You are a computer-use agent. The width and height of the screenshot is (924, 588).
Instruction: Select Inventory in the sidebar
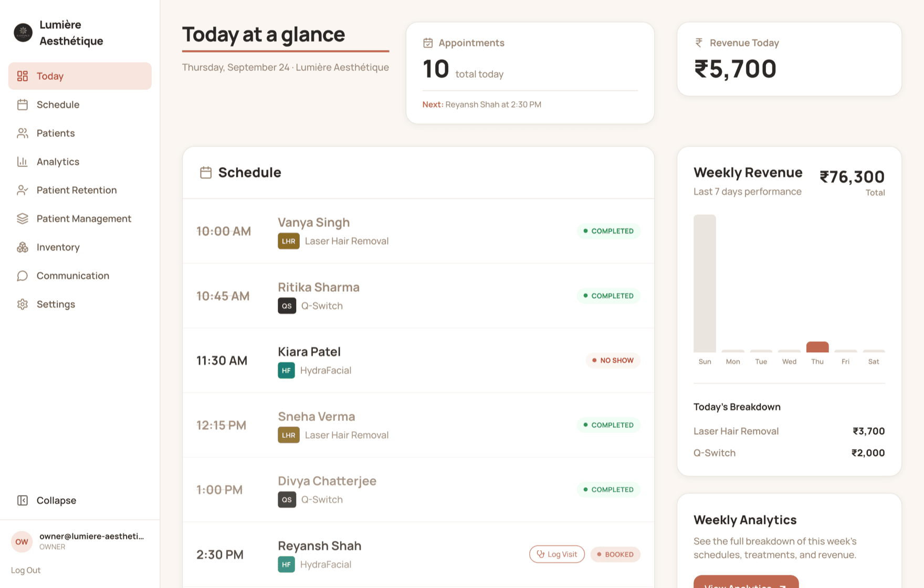tap(80, 247)
